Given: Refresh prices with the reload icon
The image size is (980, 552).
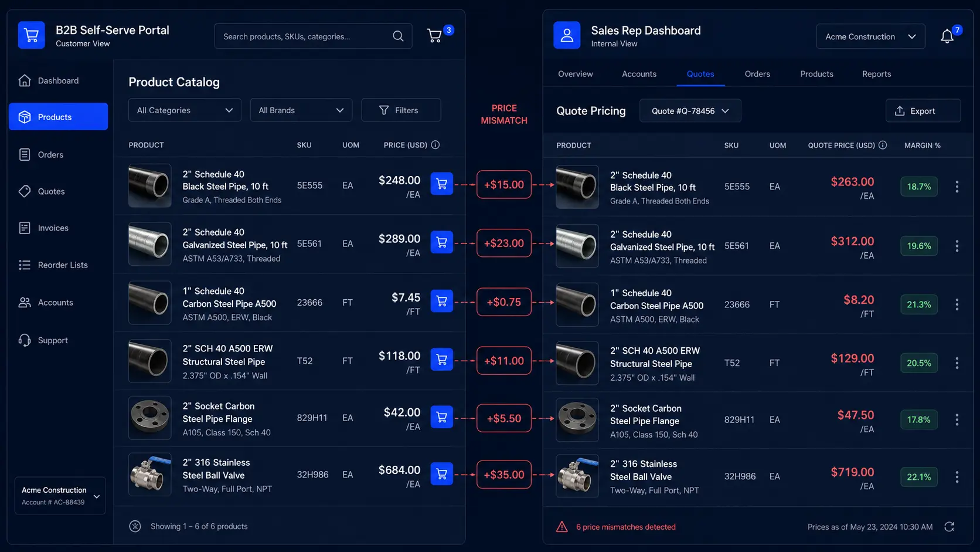Looking at the screenshot, I should click(x=950, y=527).
